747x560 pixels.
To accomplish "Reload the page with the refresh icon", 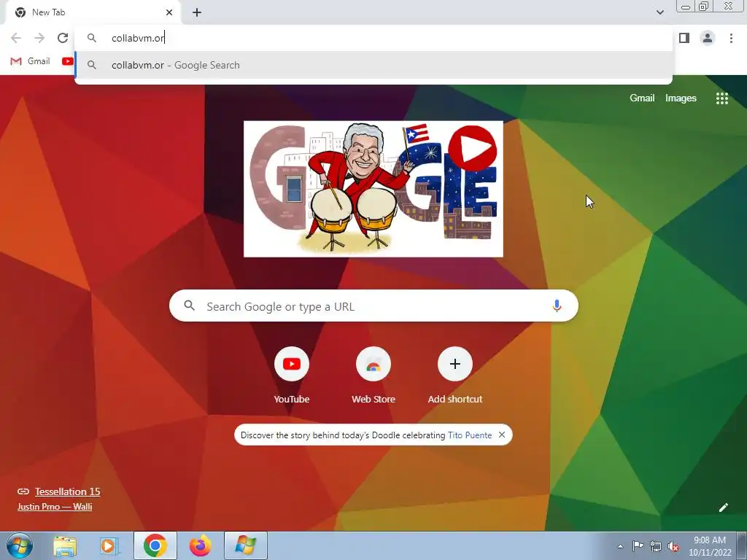I will point(63,38).
